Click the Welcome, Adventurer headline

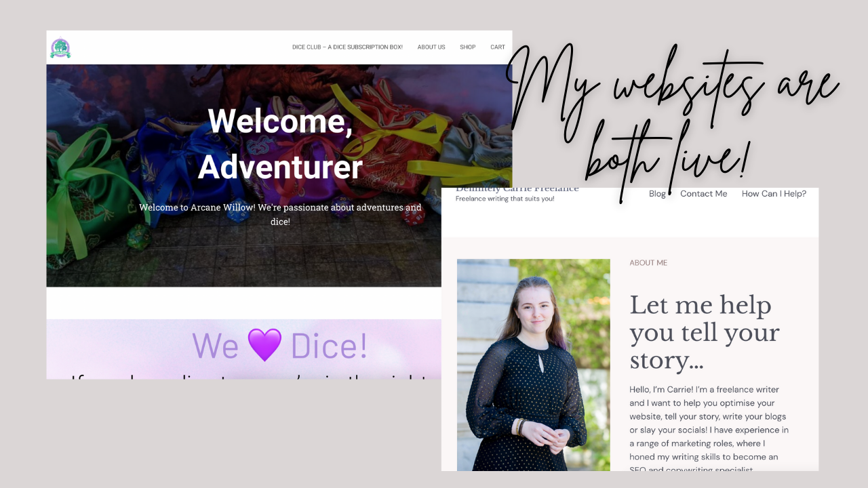(x=280, y=144)
